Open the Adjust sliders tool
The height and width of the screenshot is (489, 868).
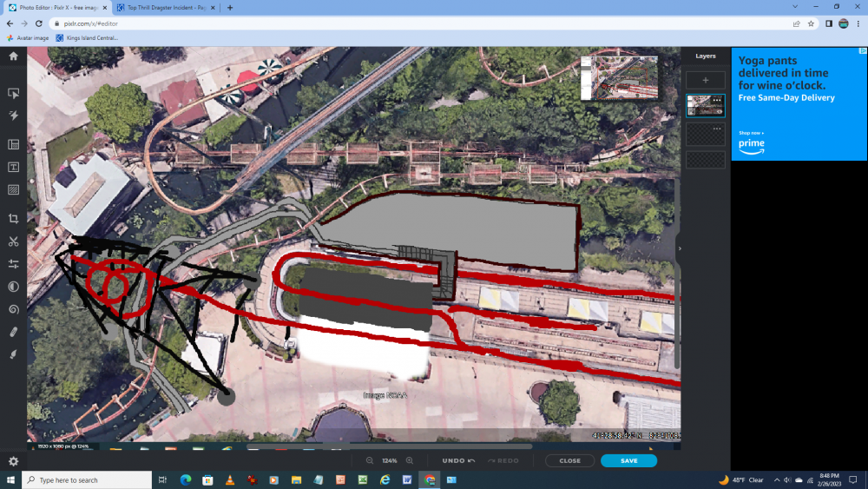point(13,264)
